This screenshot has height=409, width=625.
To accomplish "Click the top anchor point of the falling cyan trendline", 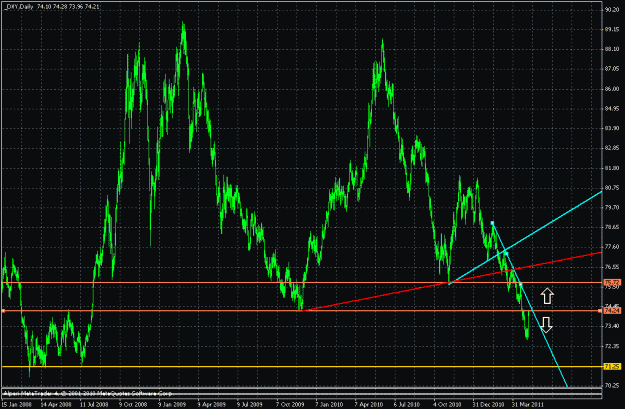I will [492, 223].
